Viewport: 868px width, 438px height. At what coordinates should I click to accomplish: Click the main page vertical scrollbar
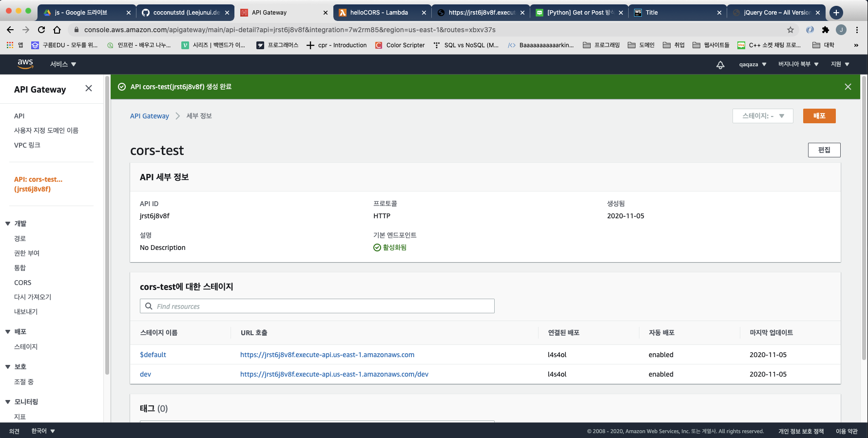[864, 218]
